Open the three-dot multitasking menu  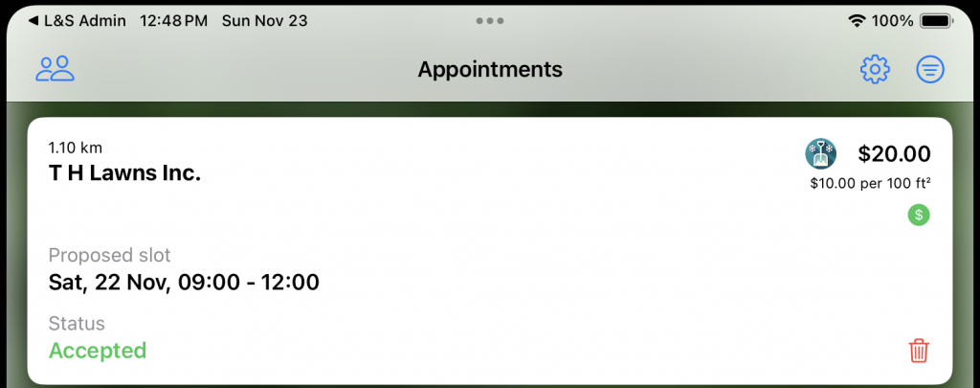490,20
